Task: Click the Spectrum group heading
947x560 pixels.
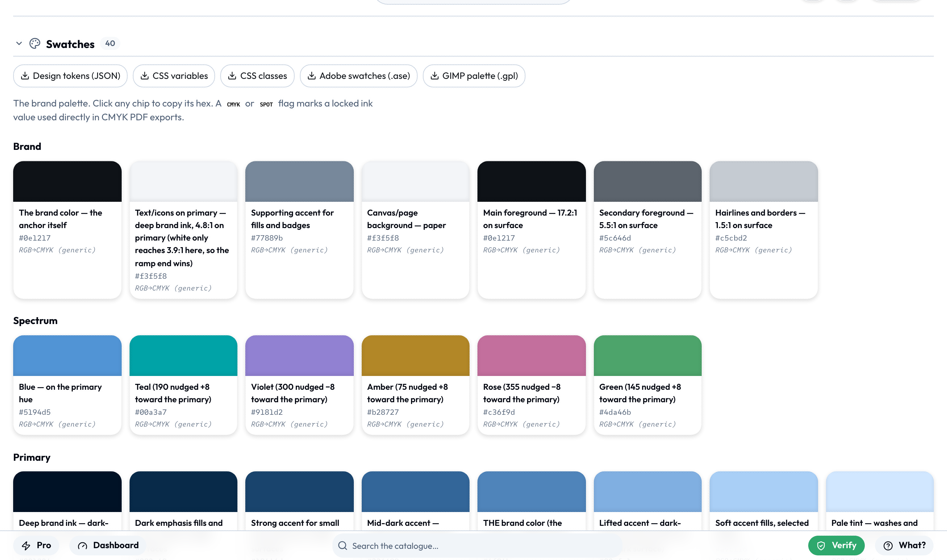Action: pyautogui.click(x=36, y=321)
